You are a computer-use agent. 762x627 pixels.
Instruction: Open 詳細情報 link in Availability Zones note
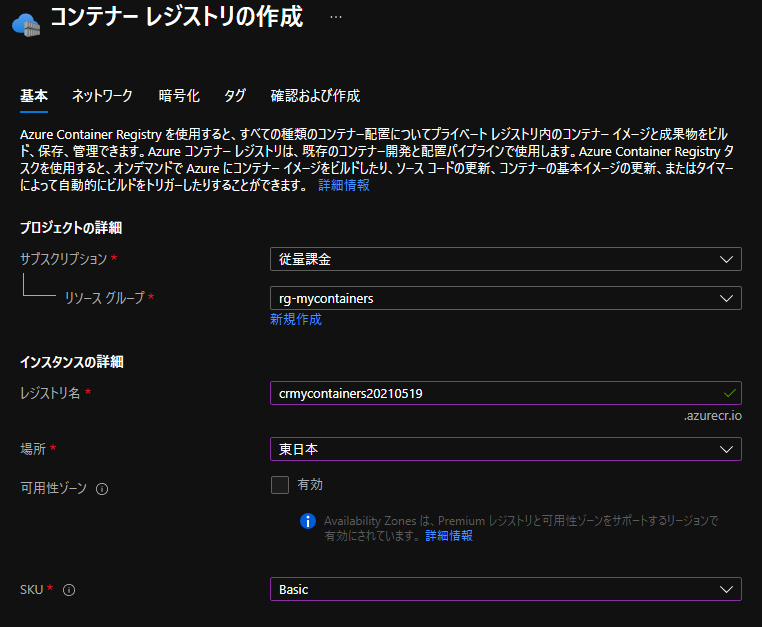449,536
